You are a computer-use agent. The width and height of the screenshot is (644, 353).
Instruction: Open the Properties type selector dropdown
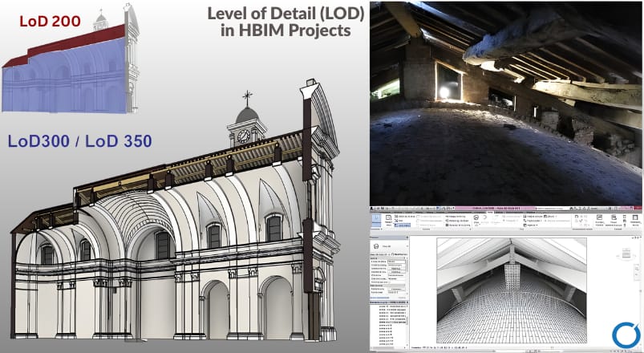[407, 246]
